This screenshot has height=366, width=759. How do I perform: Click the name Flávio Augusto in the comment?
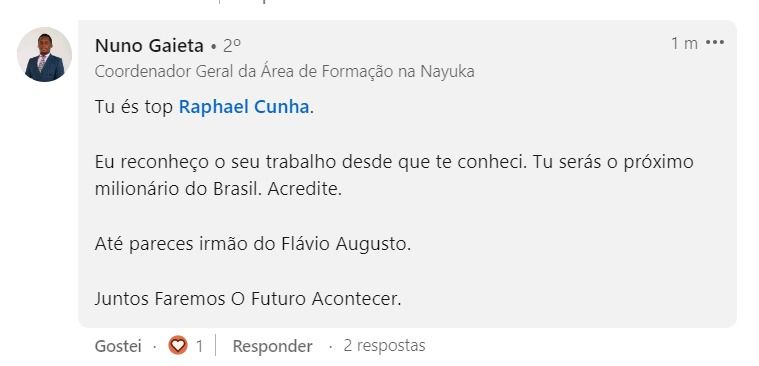pyautogui.click(x=346, y=244)
